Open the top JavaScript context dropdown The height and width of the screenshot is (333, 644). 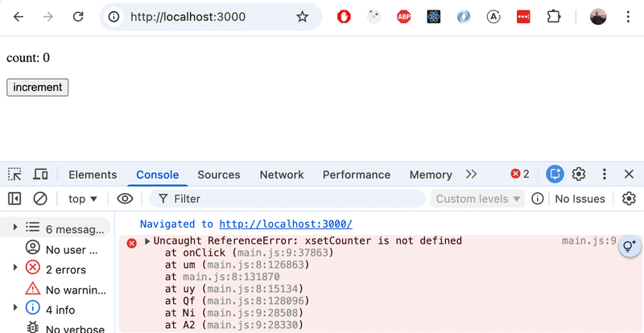tap(83, 199)
